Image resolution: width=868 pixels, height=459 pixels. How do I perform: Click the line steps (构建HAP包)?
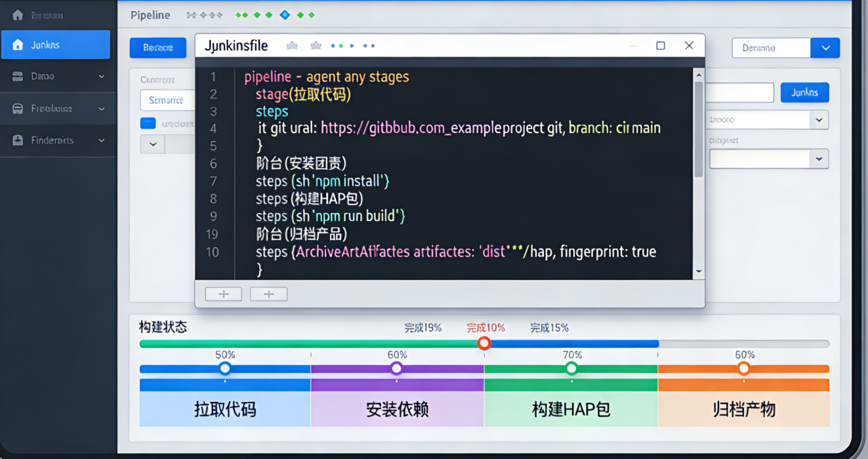coord(309,199)
